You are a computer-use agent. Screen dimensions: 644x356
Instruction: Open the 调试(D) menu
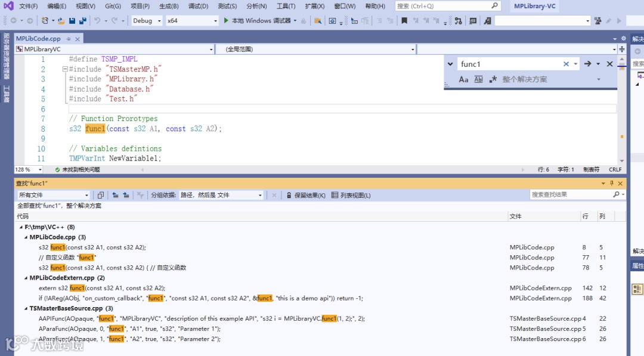(x=199, y=6)
